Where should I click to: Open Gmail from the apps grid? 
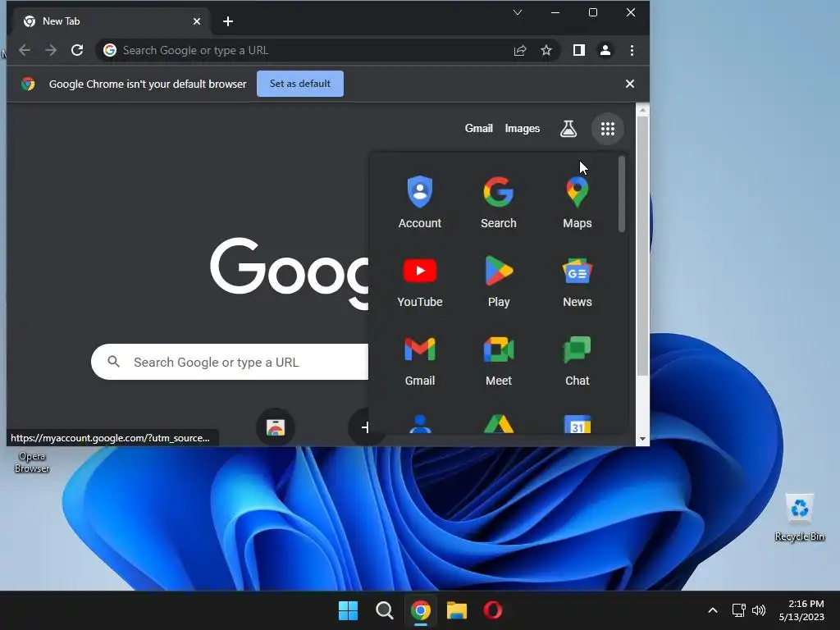pos(419,360)
